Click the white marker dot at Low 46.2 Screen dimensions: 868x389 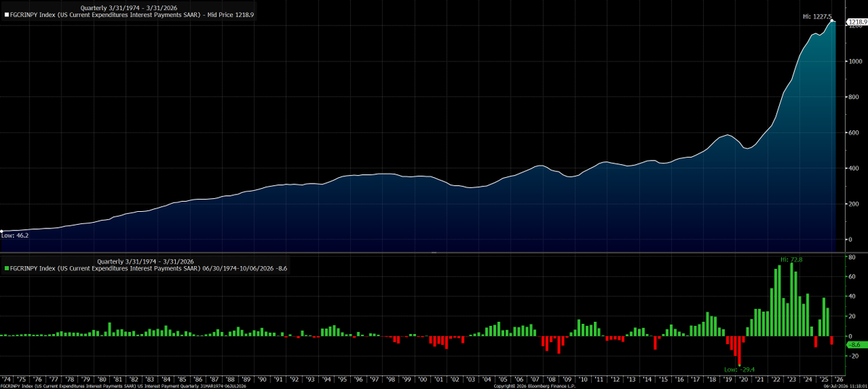[2, 231]
